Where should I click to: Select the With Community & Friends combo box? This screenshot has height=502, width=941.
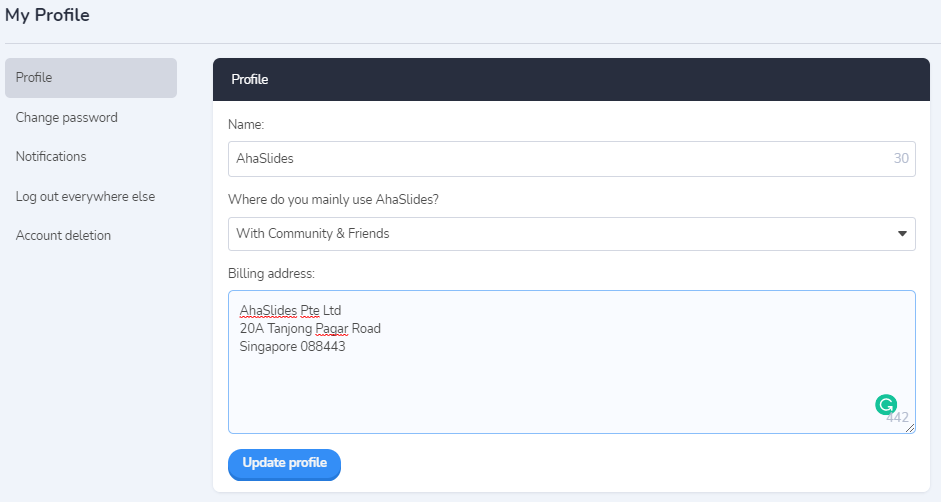coord(571,234)
